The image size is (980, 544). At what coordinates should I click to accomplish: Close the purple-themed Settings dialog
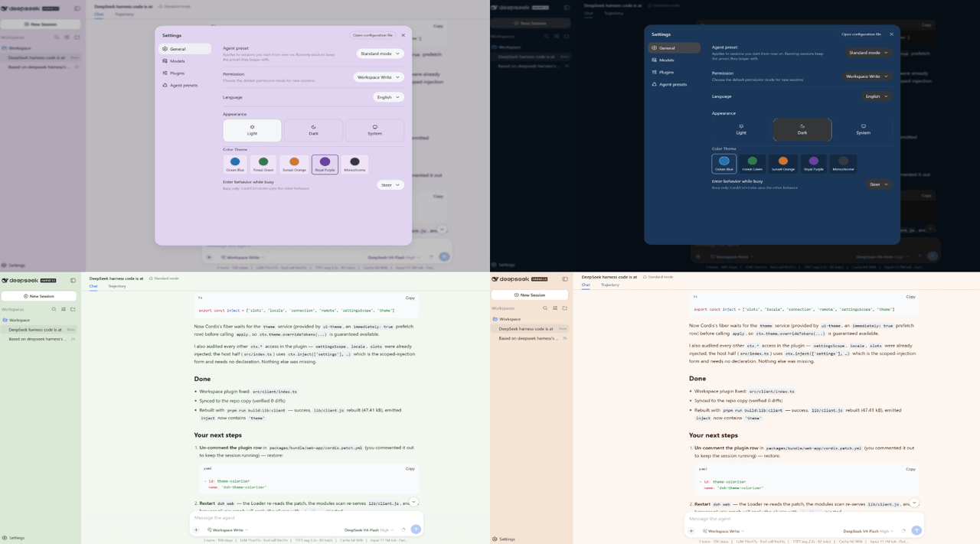(x=403, y=35)
